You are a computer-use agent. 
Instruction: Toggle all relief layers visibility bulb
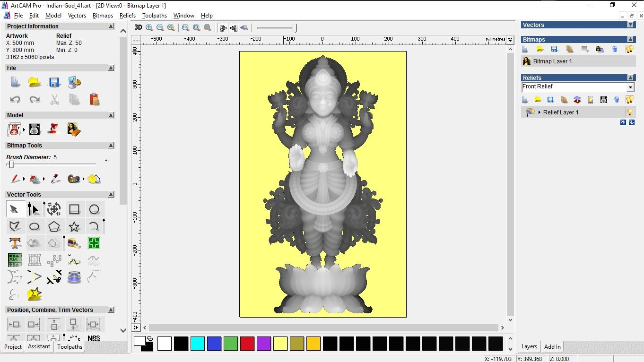[629, 100]
